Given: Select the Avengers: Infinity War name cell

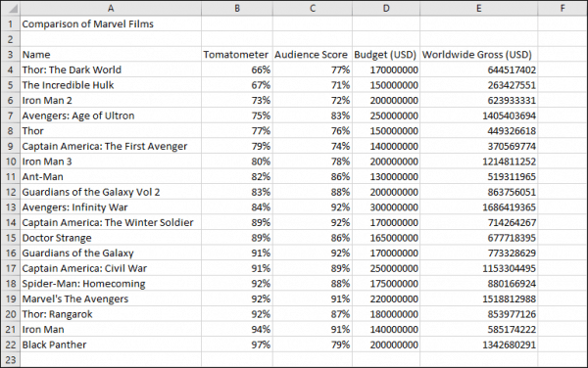Looking at the screenshot, I should pos(111,207).
